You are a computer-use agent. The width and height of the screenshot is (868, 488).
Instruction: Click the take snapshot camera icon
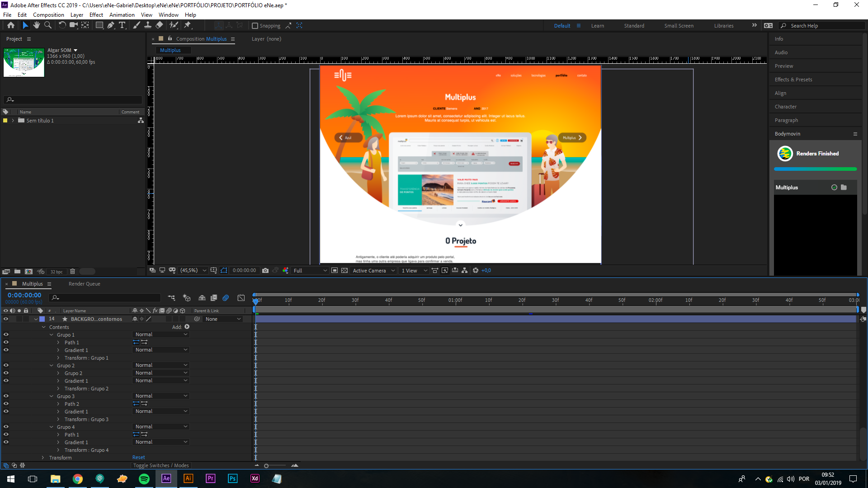click(265, 271)
